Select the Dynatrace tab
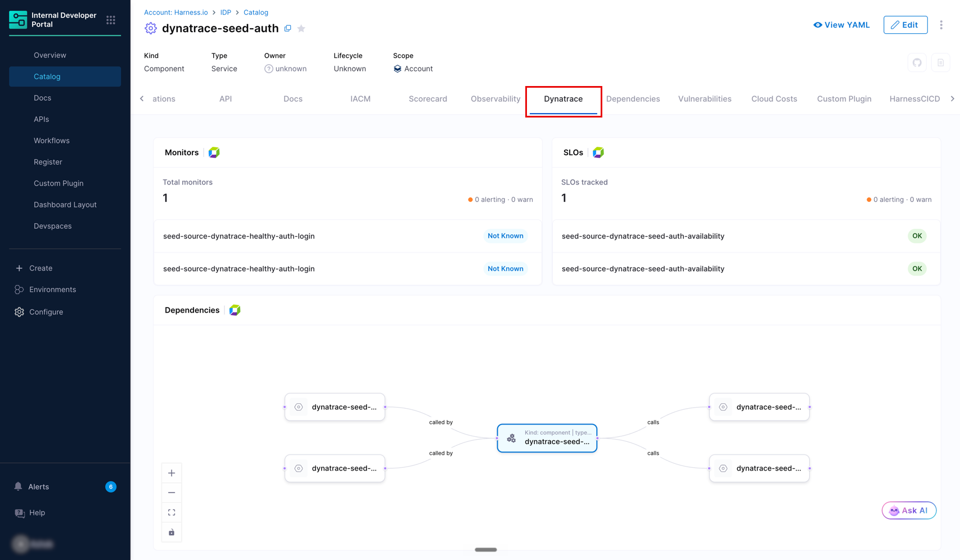This screenshot has width=960, height=560. pos(563,99)
